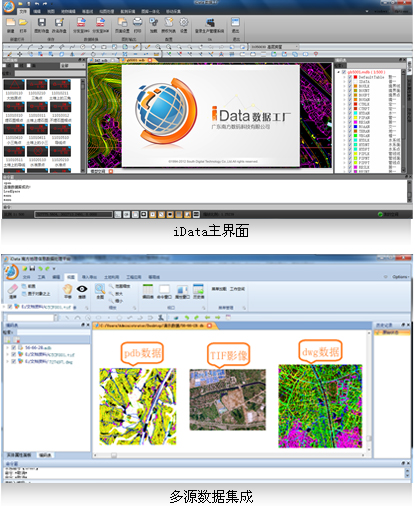Toggle the DefaultTable layer checkbox
415x519 pixels.
coord(350,77)
